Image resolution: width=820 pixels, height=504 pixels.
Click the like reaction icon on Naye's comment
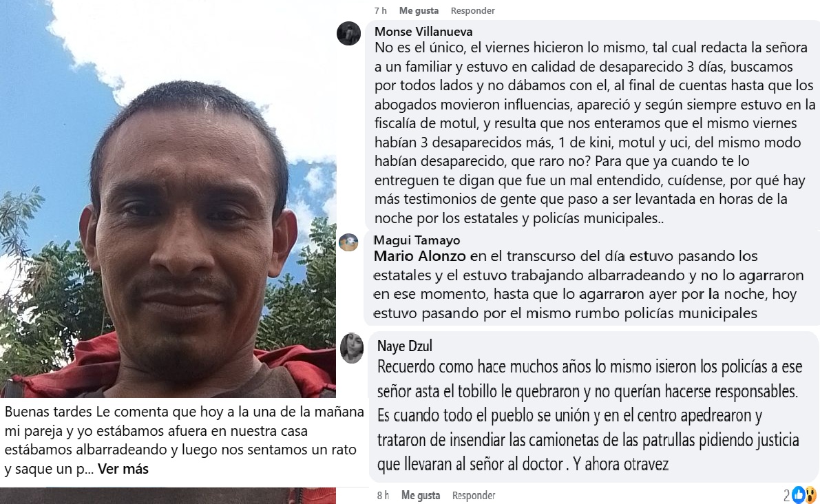pos(798,494)
